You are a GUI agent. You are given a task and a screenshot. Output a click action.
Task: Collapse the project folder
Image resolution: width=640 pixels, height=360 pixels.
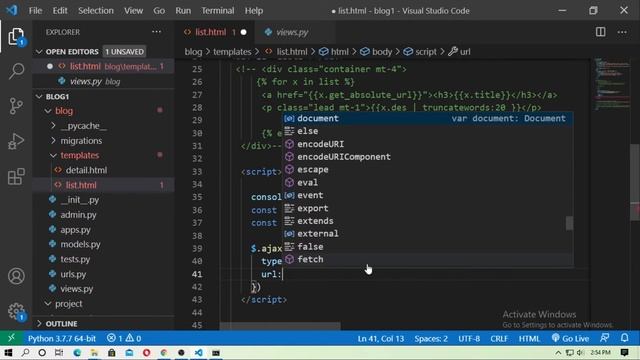[x=48, y=304]
